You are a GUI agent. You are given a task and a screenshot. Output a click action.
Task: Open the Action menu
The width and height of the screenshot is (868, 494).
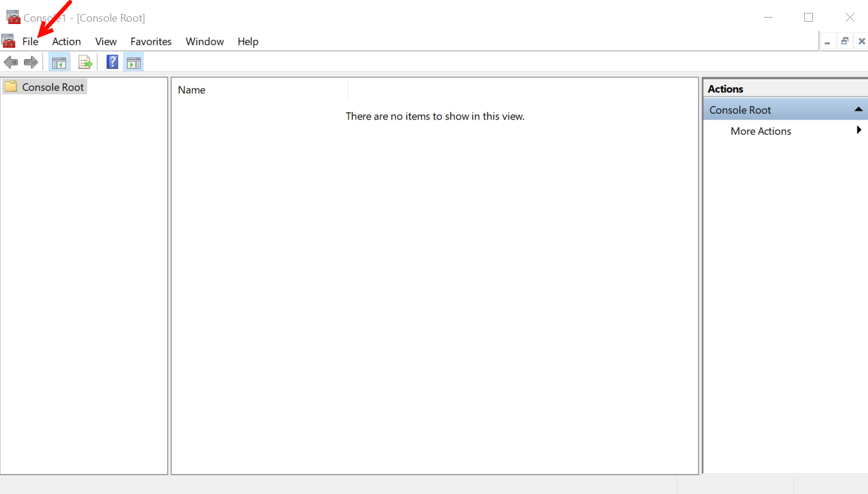(66, 42)
